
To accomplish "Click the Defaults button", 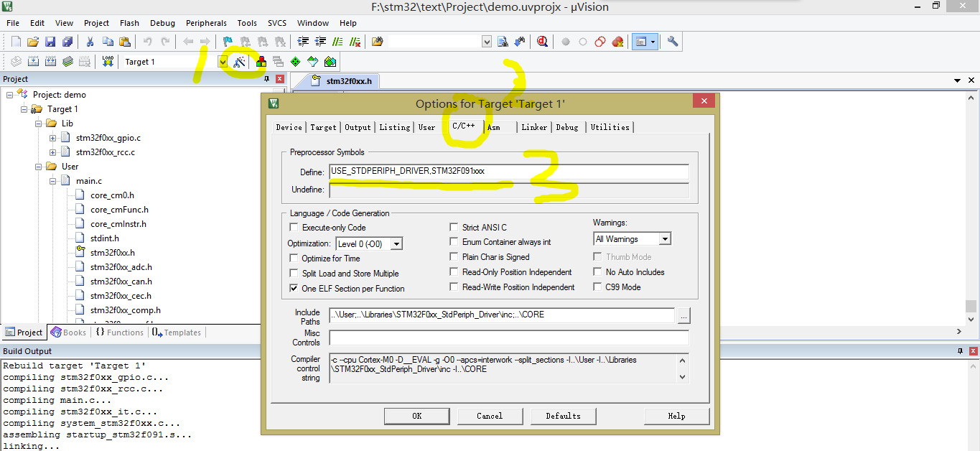I will pos(563,416).
